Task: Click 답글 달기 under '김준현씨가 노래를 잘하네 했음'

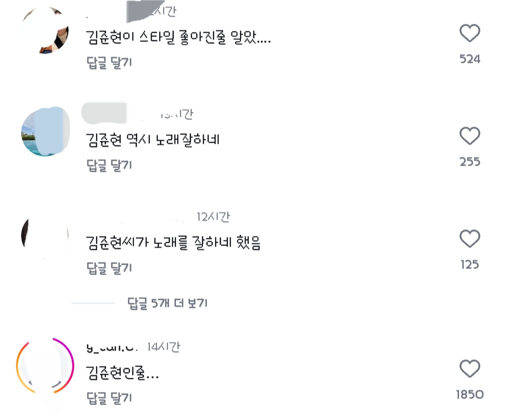Action: coord(109,268)
